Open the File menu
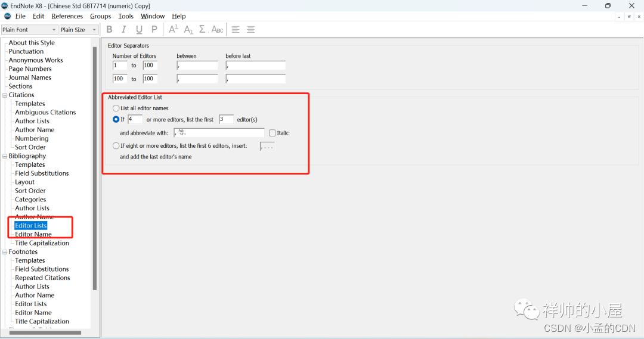The image size is (644, 339). click(20, 16)
